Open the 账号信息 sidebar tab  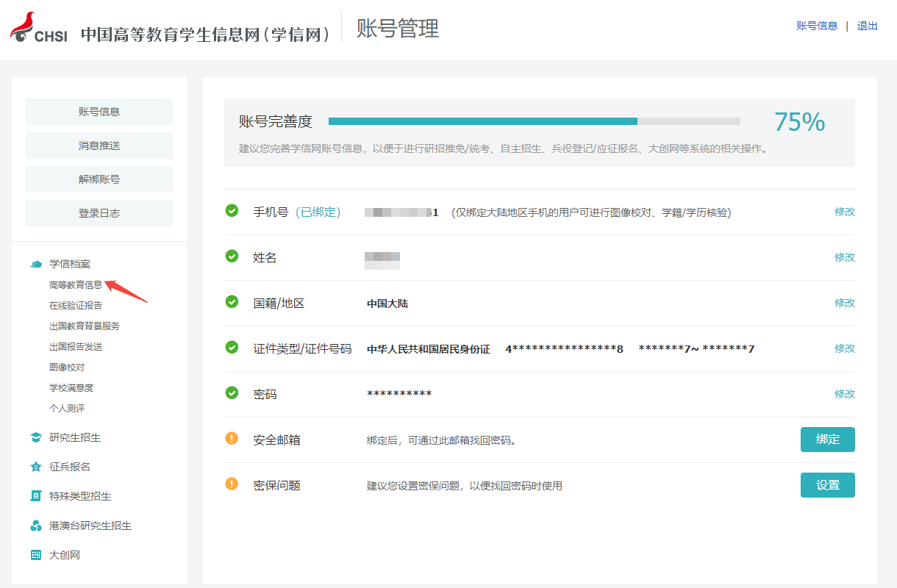pyautogui.click(x=99, y=112)
